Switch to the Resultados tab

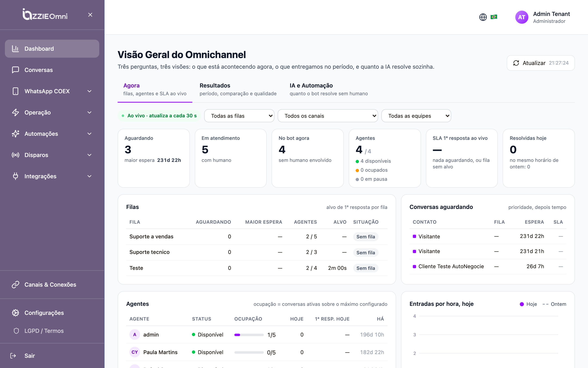click(x=238, y=89)
